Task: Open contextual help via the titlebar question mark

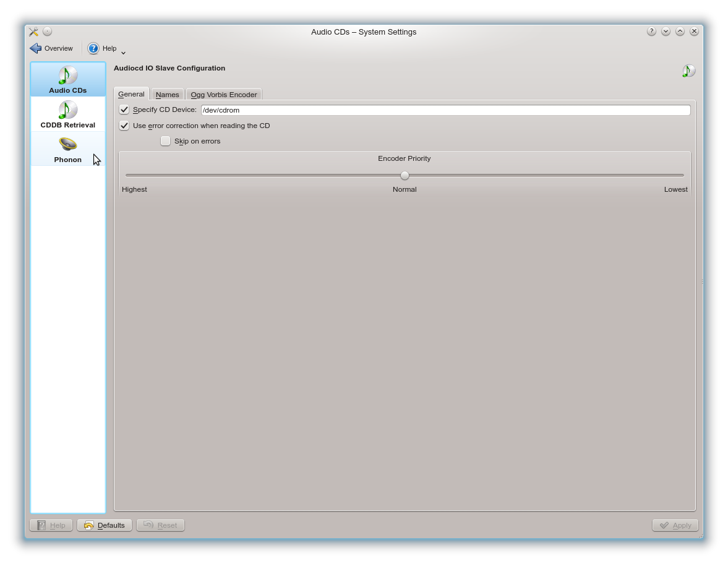Action: (x=651, y=31)
